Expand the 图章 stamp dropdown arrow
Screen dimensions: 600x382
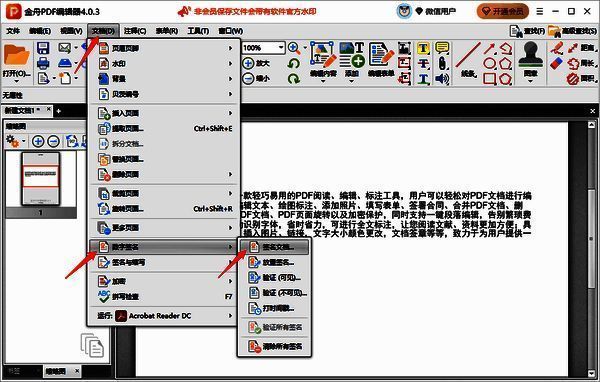tap(530, 81)
